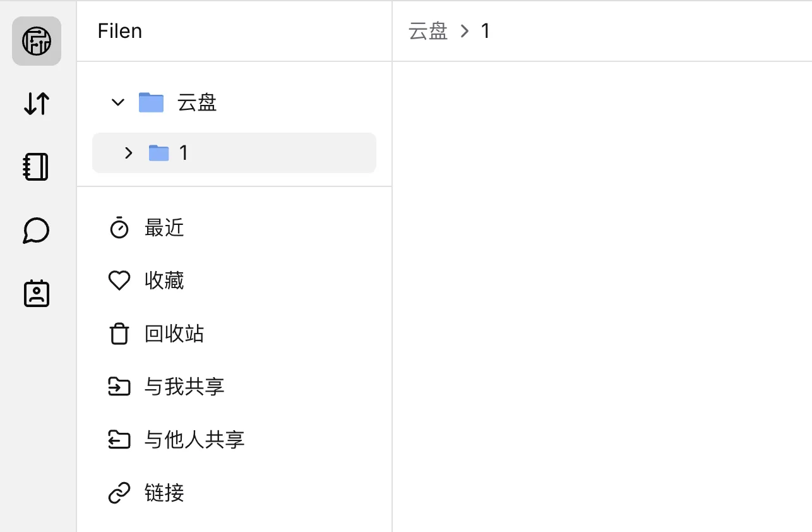Viewport: 812px width, 532px height.
Task: Open the 回收站 section
Action: [x=174, y=334]
